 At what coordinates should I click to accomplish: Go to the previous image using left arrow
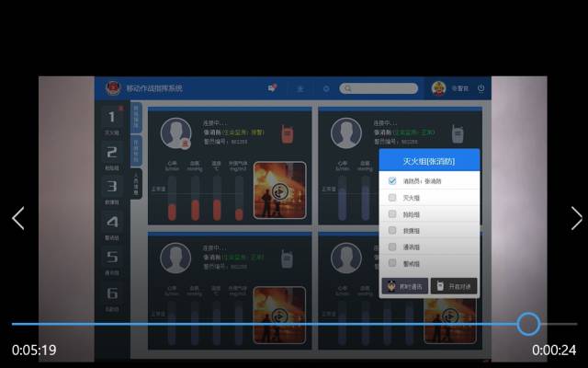tap(17, 218)
